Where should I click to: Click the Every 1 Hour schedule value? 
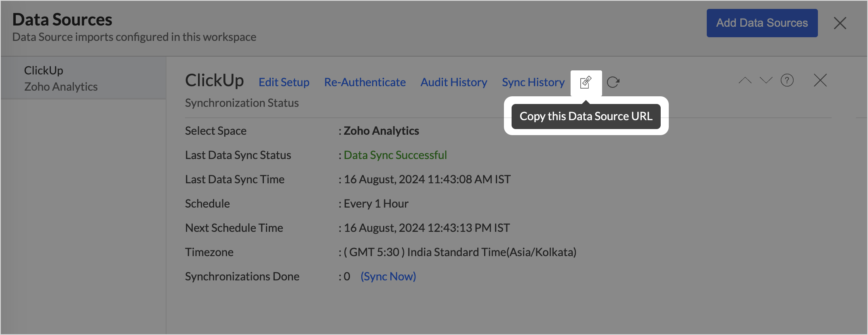tap(376, 204)
